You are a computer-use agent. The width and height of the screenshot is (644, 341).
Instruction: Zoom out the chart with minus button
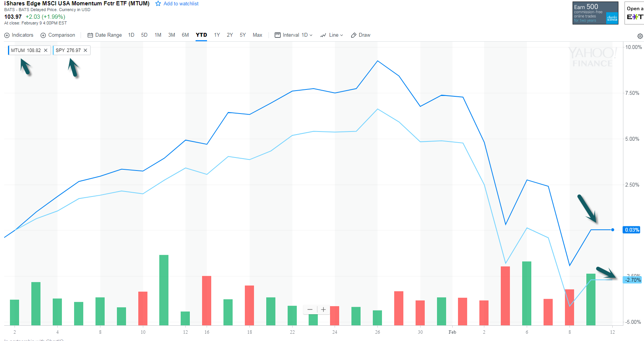click(x=310, y=310)
